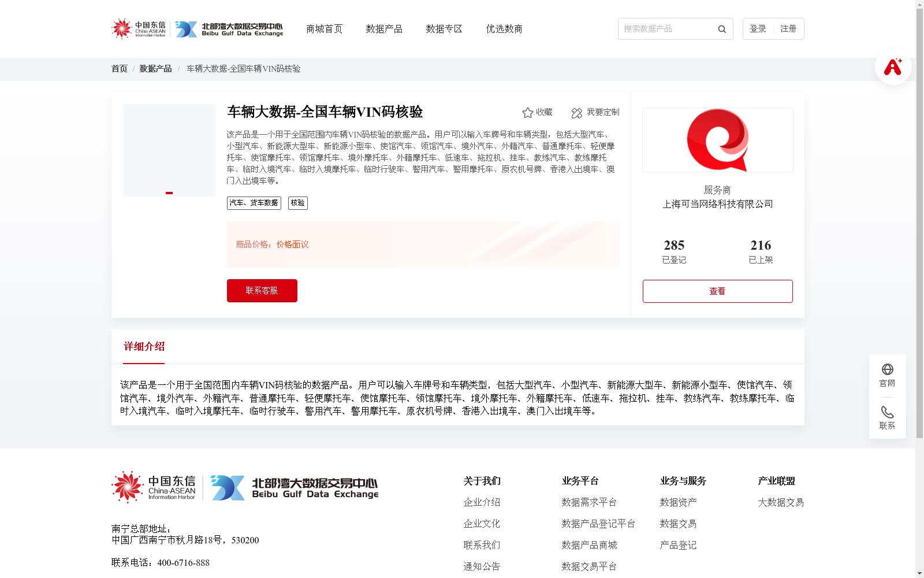Open footer link 数据交易
Image resolution: width=924 pixels, height=578 pixels.
678,524
